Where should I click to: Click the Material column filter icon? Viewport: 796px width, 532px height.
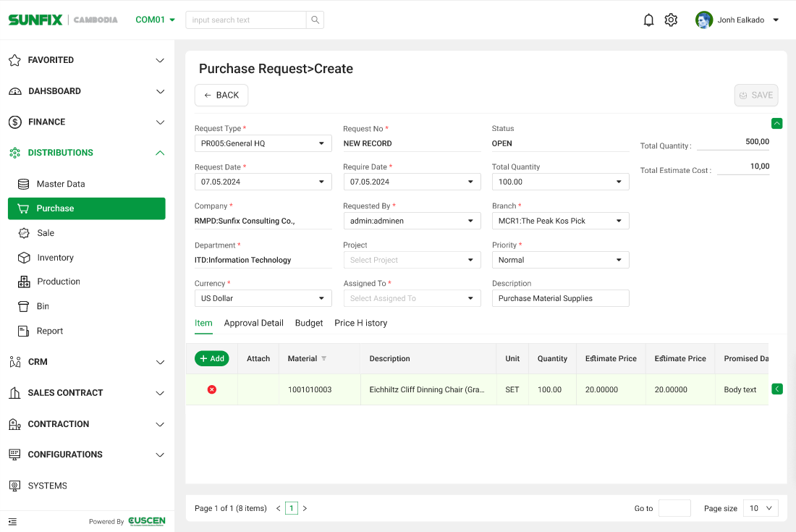(324, 359)
